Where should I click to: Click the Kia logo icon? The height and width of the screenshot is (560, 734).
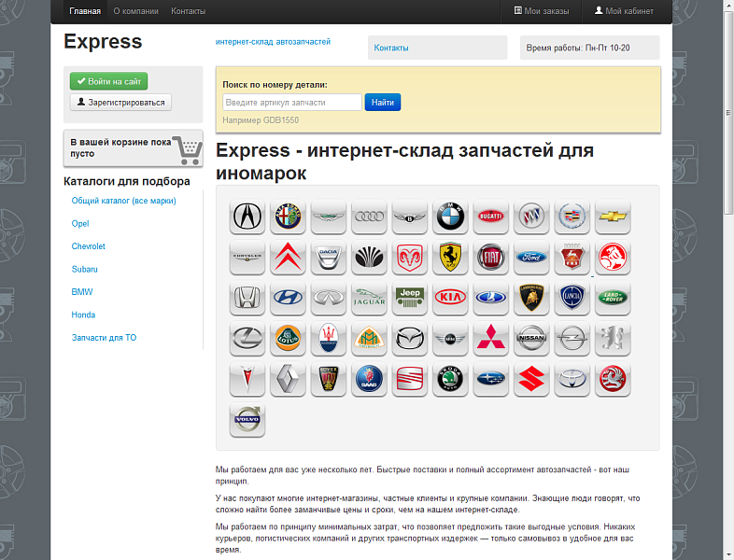pyautogui.click(x=450, y=298)
